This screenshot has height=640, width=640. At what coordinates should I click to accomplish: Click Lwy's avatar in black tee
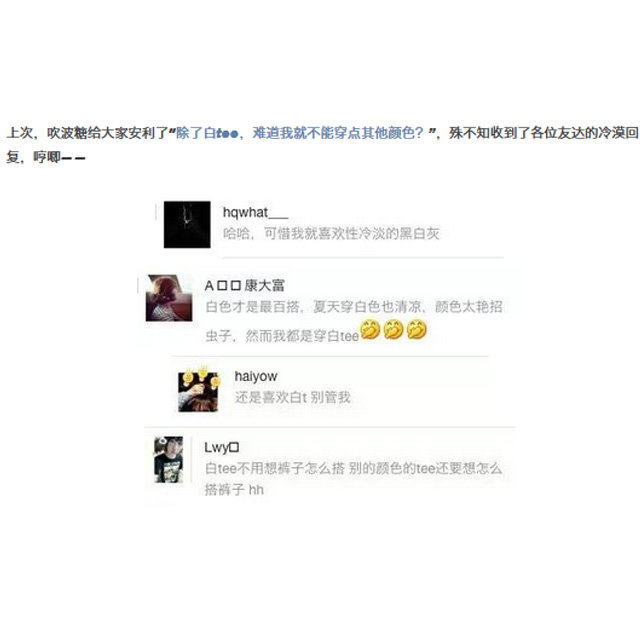click(169, 460)
